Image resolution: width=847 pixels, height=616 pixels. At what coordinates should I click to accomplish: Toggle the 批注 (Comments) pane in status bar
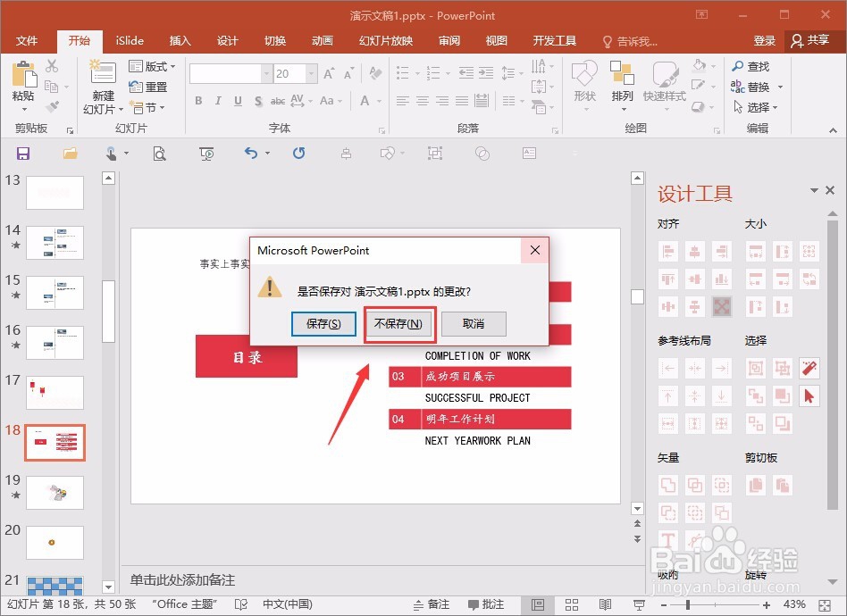[x=486, y=604]
